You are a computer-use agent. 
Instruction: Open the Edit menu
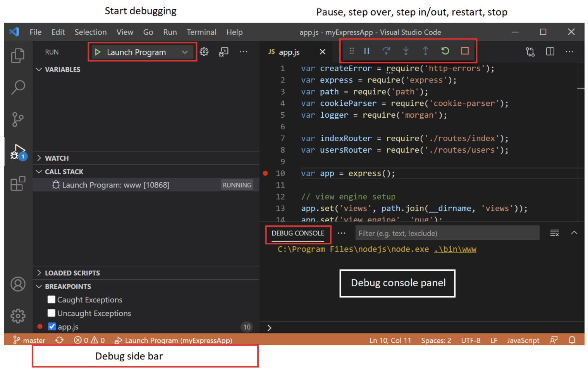coord(58,32)
